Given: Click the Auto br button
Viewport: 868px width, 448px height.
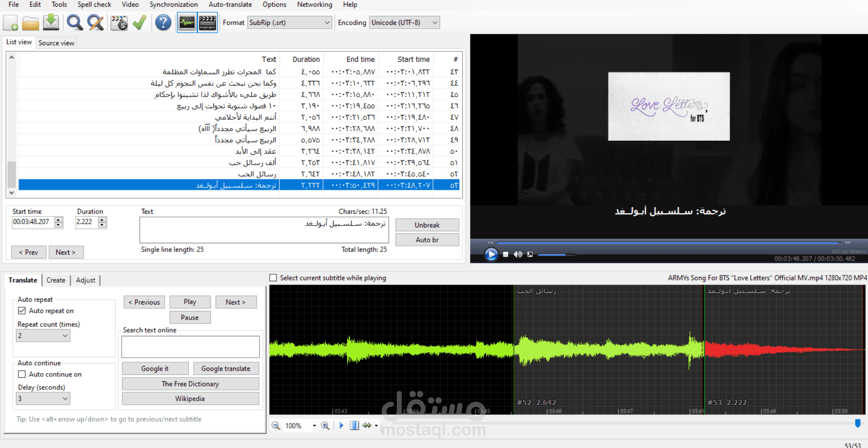Looking at the screenshot, I should pyautogui.click(x=427, y=240).
